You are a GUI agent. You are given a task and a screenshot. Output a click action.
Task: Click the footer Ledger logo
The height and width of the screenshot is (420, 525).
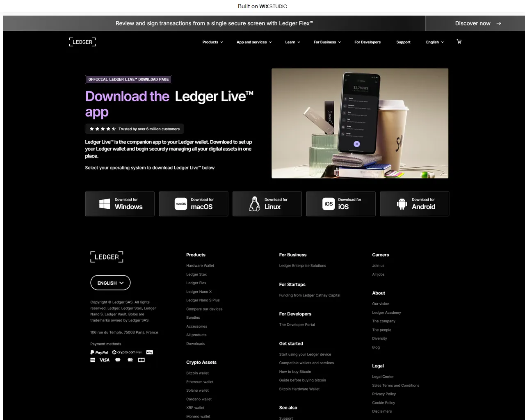coord(107,257)
